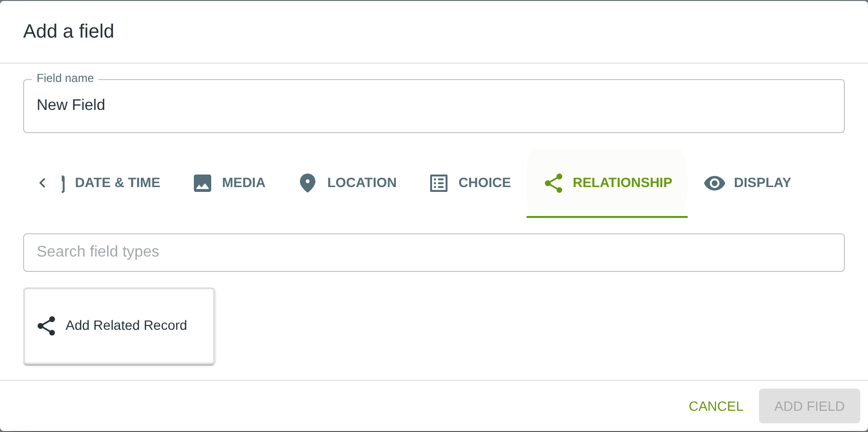Click the partially hidden Date & Time icon
868x432 pixels.
pos(63,183)
